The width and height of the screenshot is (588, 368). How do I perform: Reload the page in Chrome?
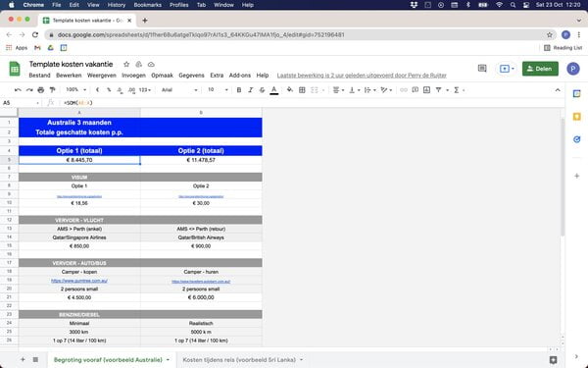[35, 35]
